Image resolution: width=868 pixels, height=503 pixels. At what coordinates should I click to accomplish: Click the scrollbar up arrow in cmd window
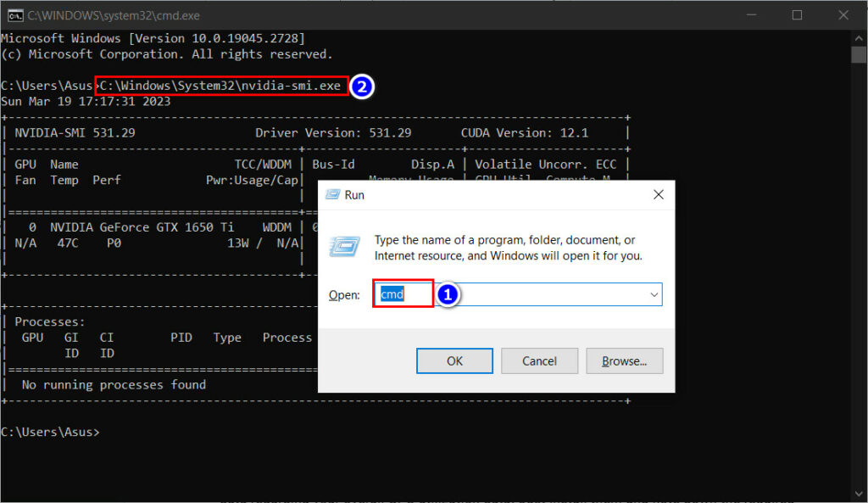(x=859, y=38)
